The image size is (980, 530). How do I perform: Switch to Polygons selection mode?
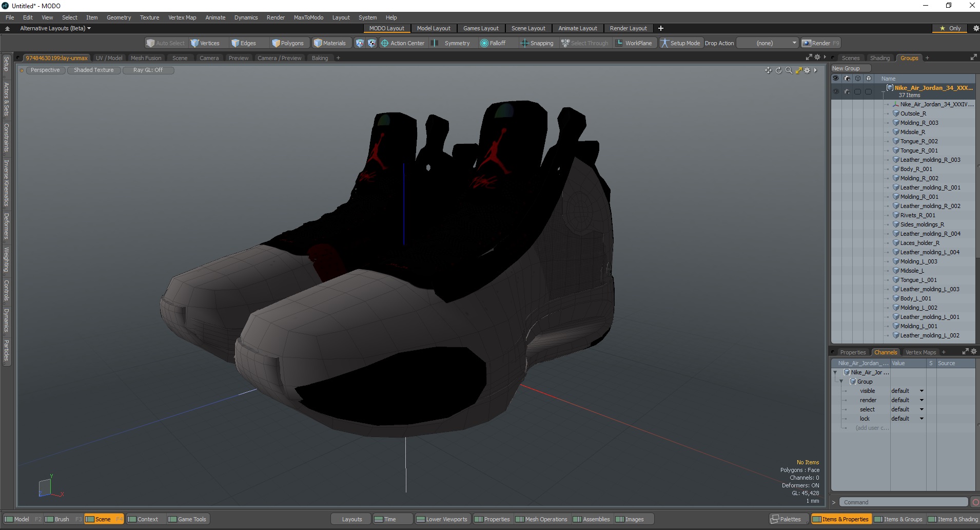coord(288,43)
